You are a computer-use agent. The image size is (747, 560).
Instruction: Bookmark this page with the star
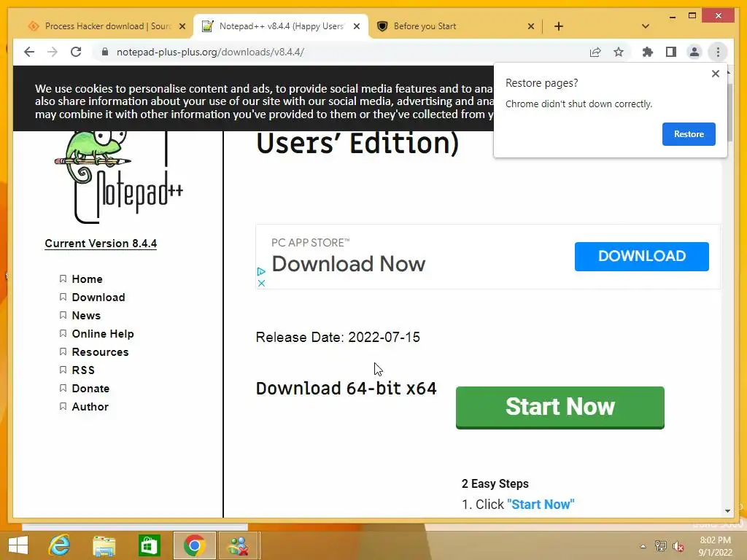(x=619, y=52)
